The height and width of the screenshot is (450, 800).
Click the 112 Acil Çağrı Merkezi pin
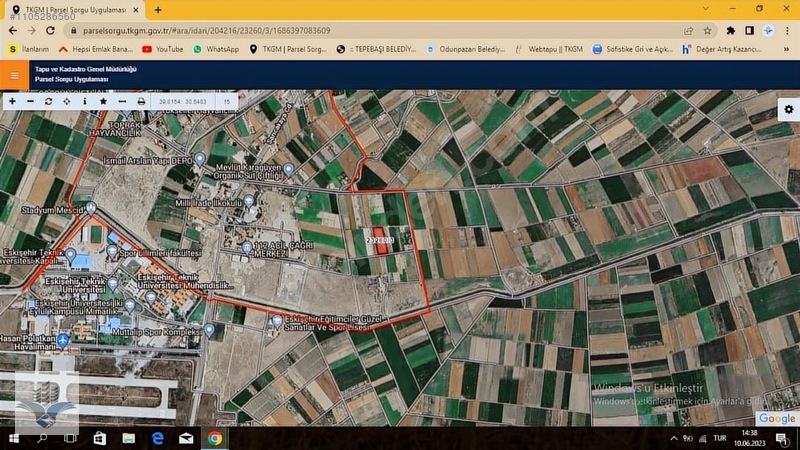(x=247, y=248)
